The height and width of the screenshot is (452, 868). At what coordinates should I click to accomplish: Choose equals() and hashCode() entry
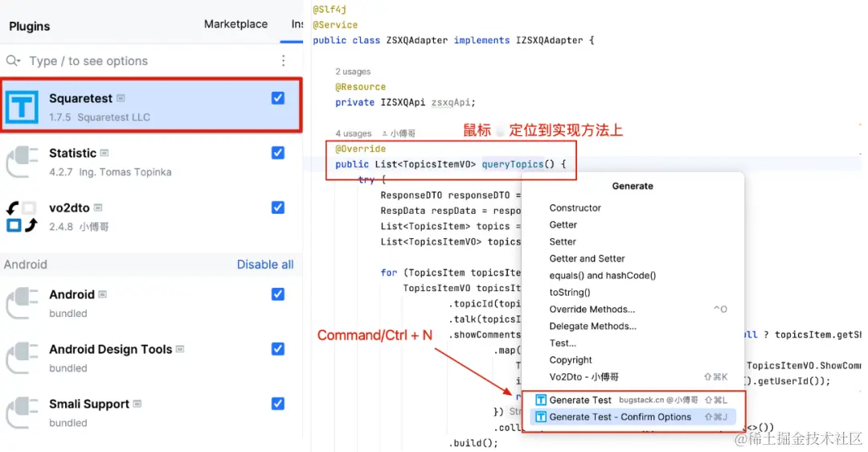602,275
